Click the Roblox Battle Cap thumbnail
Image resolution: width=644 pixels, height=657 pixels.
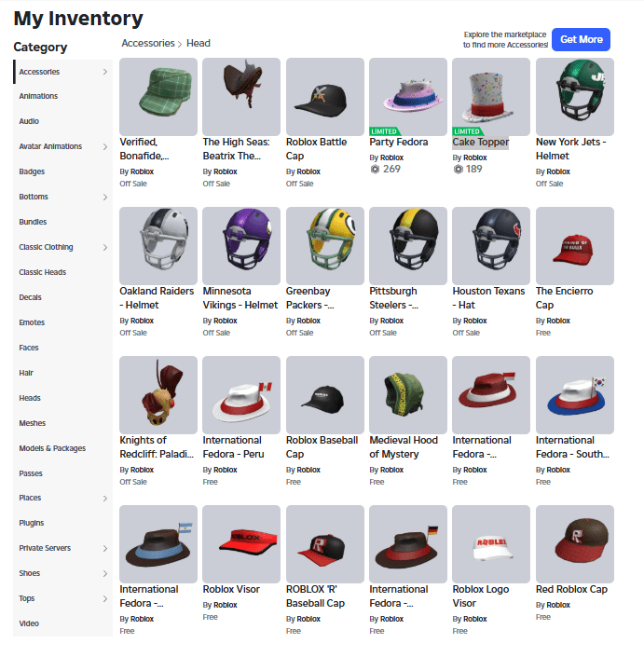(324, 96)
